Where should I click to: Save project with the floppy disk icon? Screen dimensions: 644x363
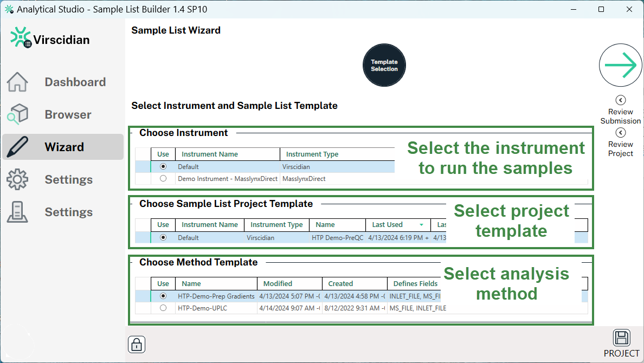point(621,338)
